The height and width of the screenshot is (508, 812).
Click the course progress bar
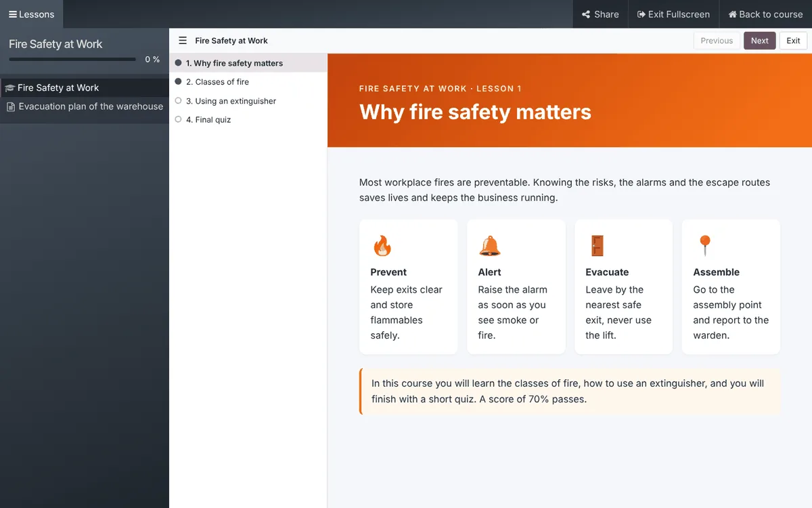pyautogui.click(x=72, y=60)
